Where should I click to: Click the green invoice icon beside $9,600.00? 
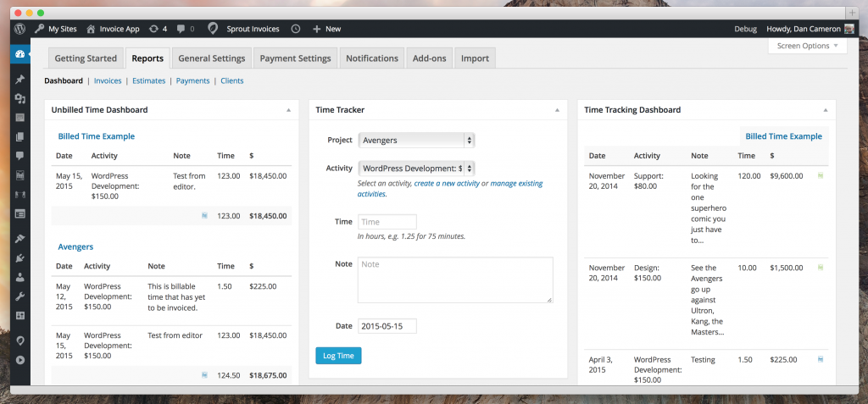(821, 175)
